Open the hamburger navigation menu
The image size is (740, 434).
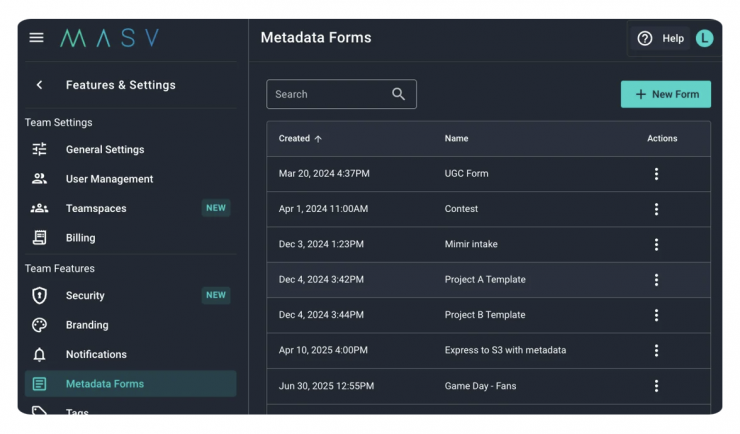37,38
